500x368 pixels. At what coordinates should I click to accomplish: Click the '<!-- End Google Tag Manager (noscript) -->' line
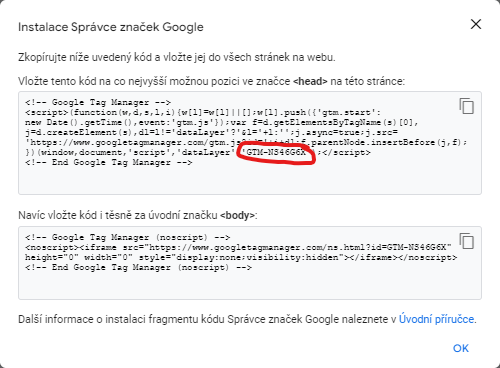(x=138, y=267)
